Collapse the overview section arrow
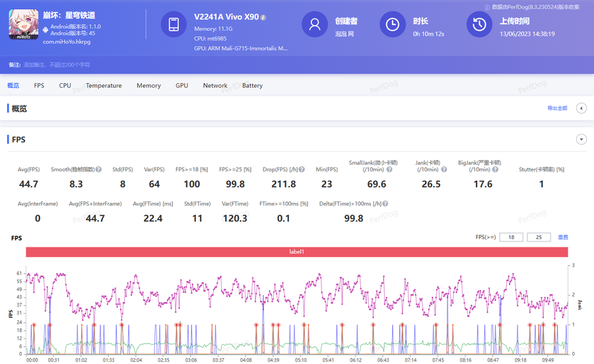The height and width of the screenshot is (364, 594). [x=581, y=108]
